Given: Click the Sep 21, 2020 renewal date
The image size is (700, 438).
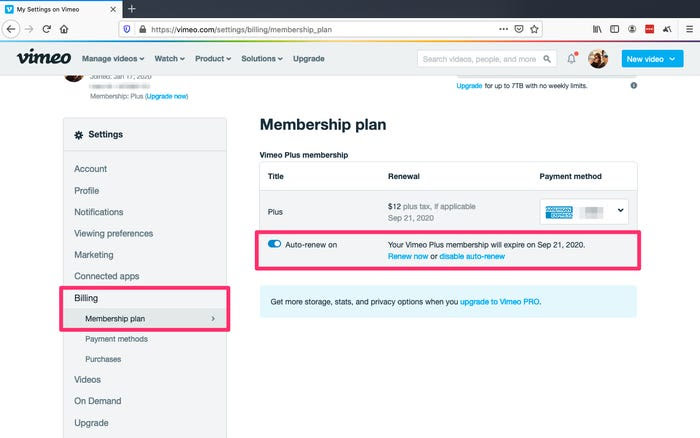Looking at the screenshot, I should coord(411,218).
